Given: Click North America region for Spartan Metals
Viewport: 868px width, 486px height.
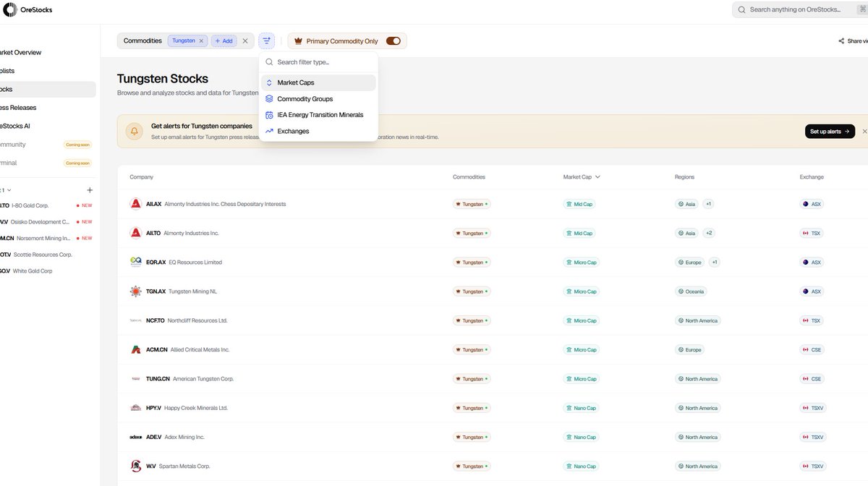Looking at the screenshot, I should pyautogui.click(x=697, y=466).
